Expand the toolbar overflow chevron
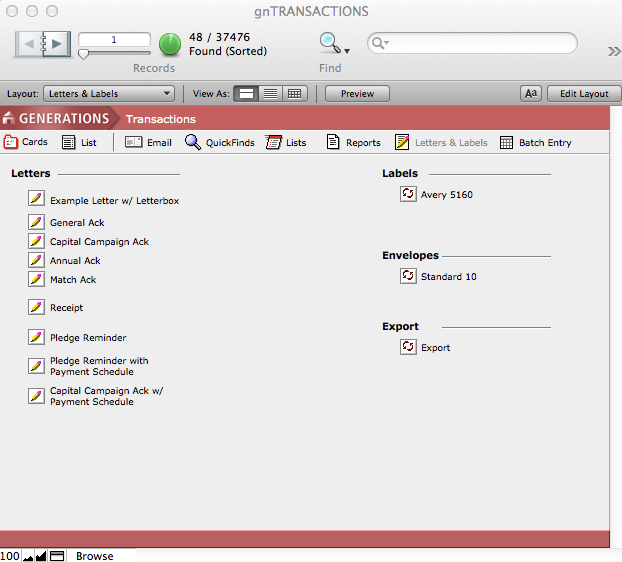The height and width of the screenshot is (562, 622). tap(613, 51)
